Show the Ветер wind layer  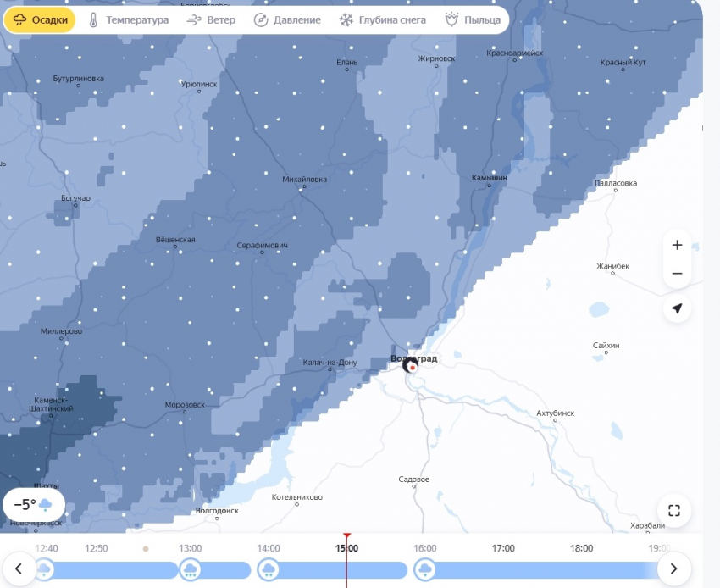click(210, 20)
